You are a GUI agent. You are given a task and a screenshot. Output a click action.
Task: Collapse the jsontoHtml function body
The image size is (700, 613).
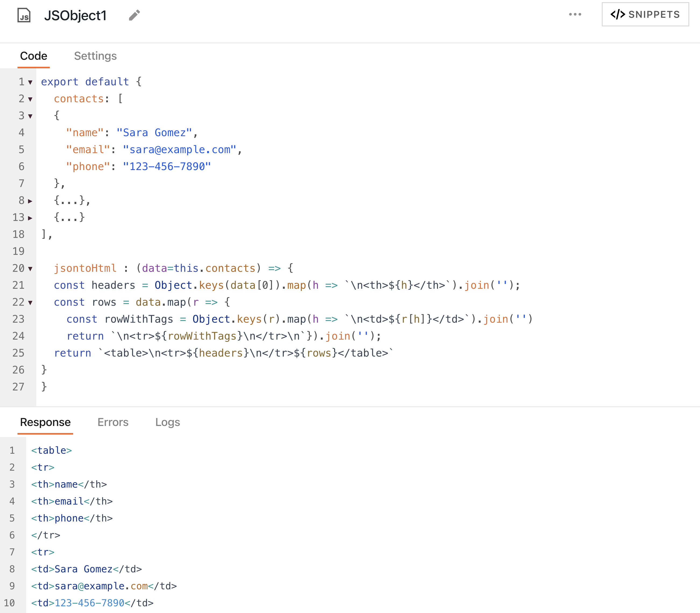tap(30, 269)
